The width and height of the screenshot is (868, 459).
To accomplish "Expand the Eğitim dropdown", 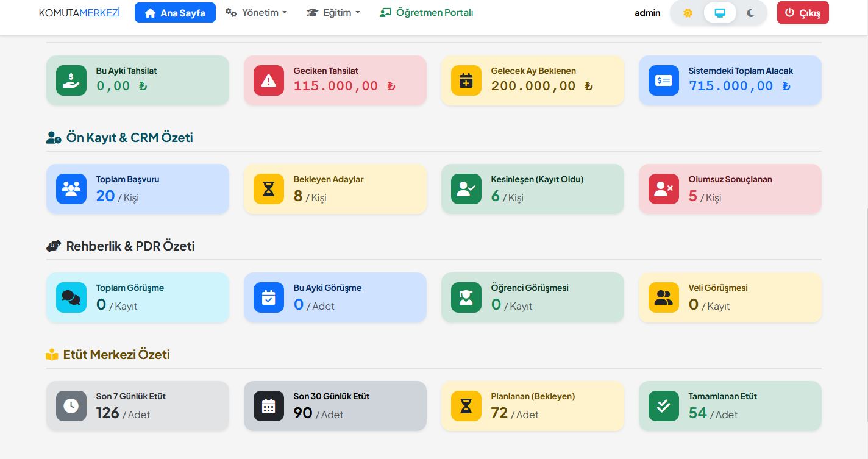I will [x=333, y=12].
